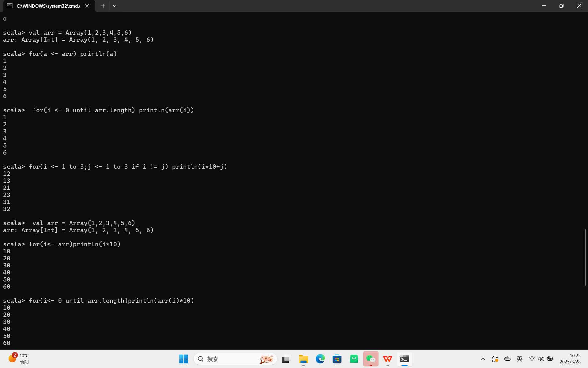Click the terminal vertical scrollbar

click(586, 258)
